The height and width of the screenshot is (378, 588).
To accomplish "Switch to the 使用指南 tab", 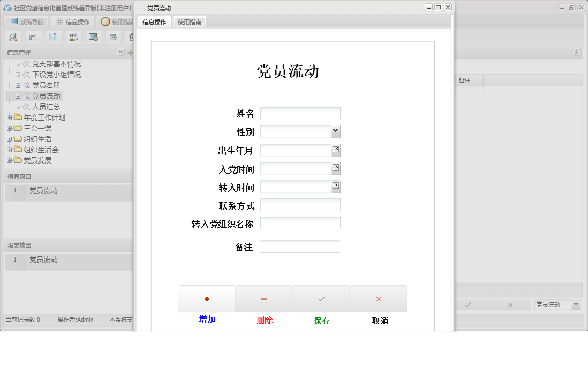I will coord(191,22).
